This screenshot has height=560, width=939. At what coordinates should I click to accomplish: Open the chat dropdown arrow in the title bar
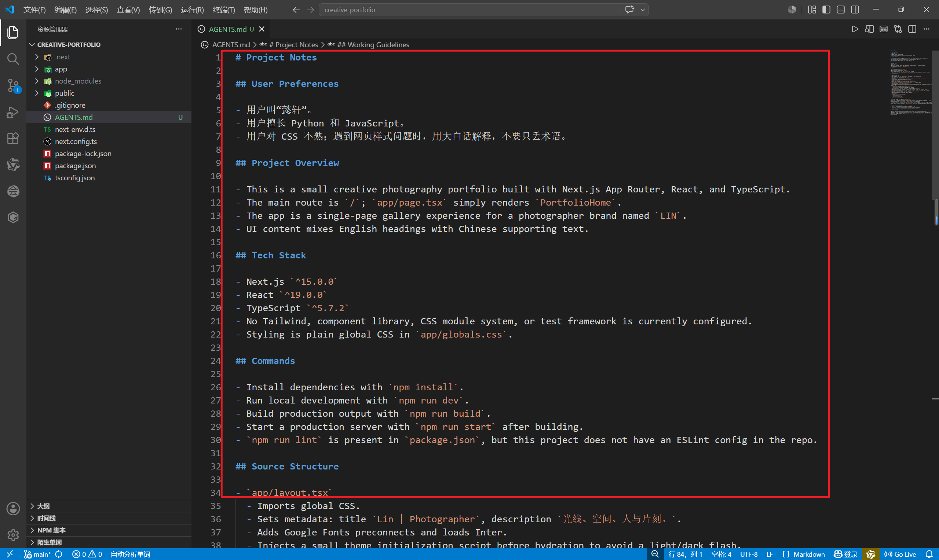642,10
